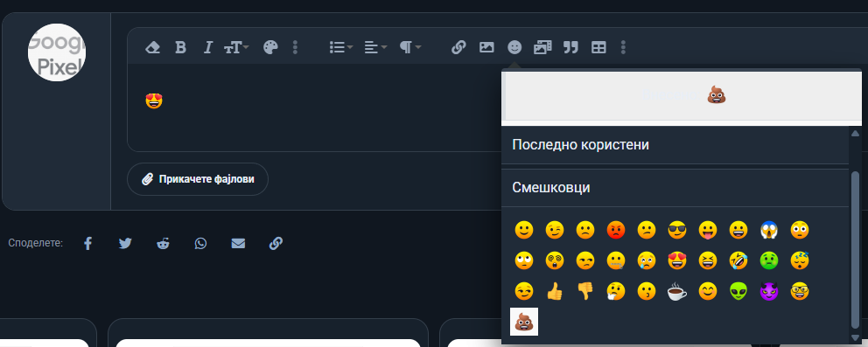Screen dimensions: 868x347
Task: Insert the flushed wide-eyed face emoji
Action: pyautogui.click(x=800, y=230)
